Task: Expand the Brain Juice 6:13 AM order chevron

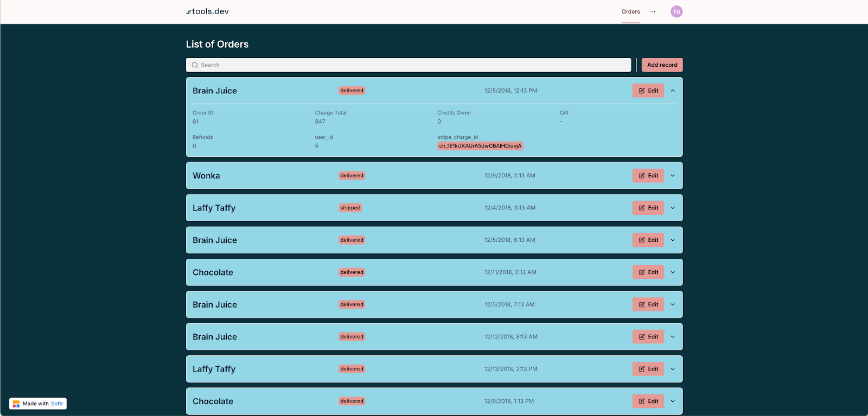Action: [x=673, y=240]
